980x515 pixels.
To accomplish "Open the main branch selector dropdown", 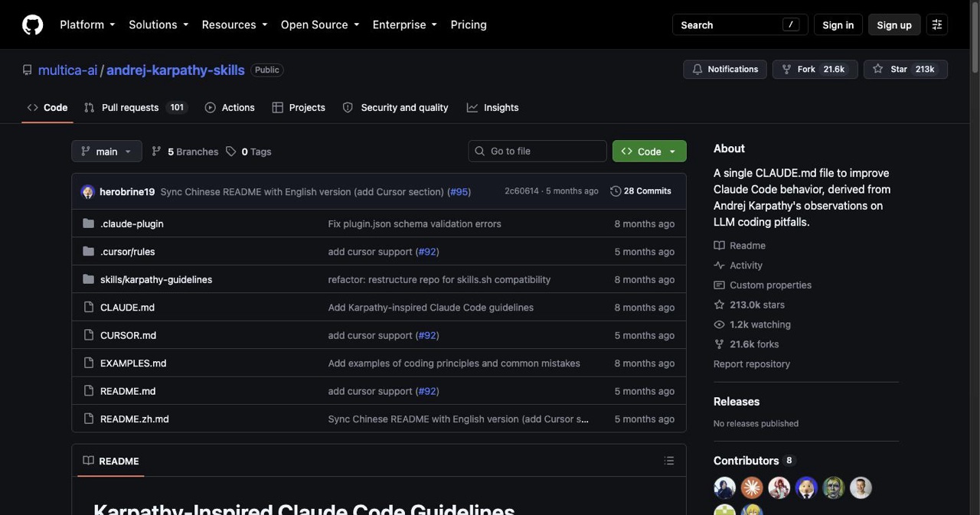I will point(107,152).
